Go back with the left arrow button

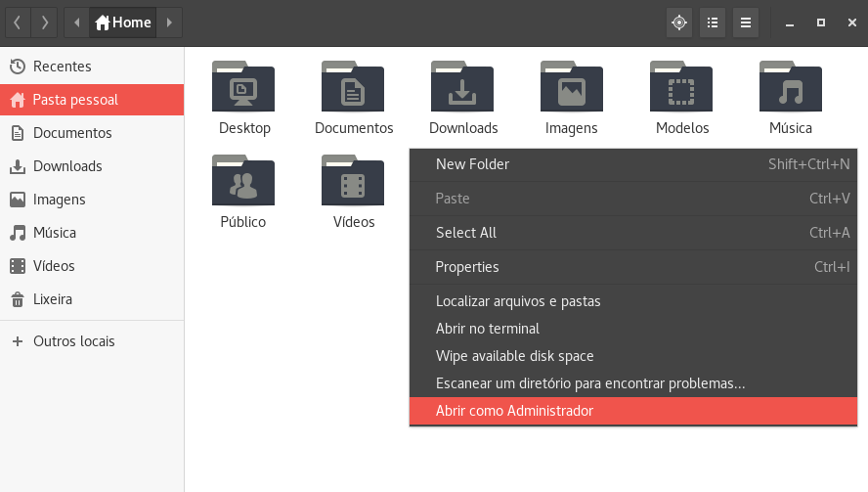coord(18,22)
